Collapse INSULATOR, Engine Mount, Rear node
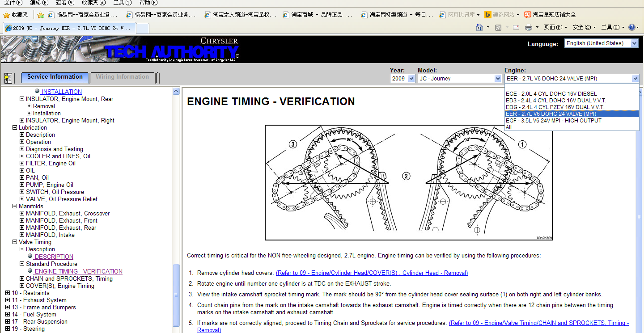This screenshot has width=644, height=333. coord(22,99)
